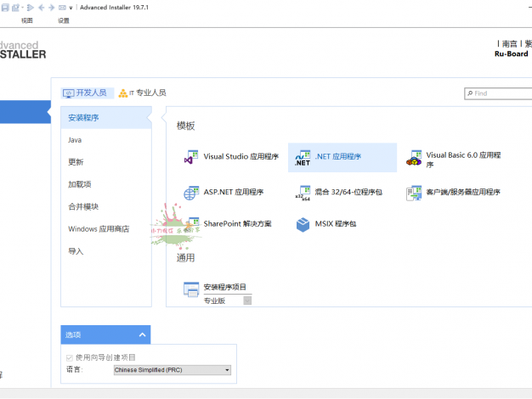Choose SharePoint 解决方案 label
The height and width of the screenshot is (399, 532).
[237, 224]
